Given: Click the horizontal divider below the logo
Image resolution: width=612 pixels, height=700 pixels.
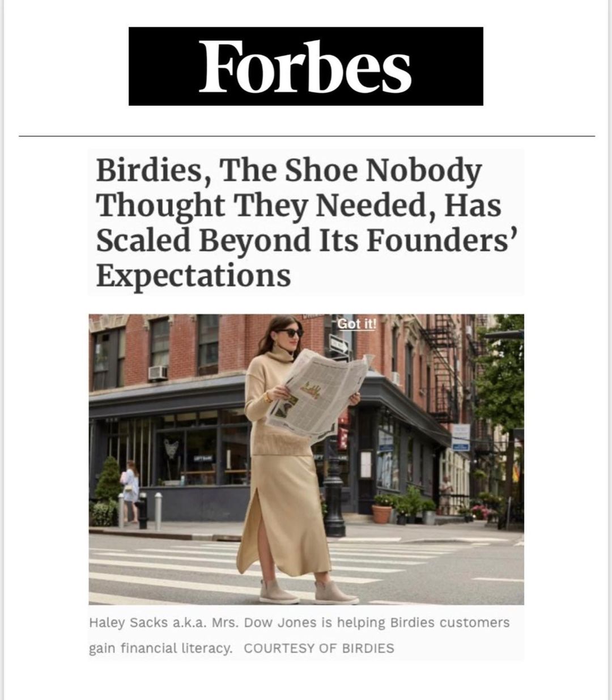Looking at the screenshot, I should (x=306, y=137).
